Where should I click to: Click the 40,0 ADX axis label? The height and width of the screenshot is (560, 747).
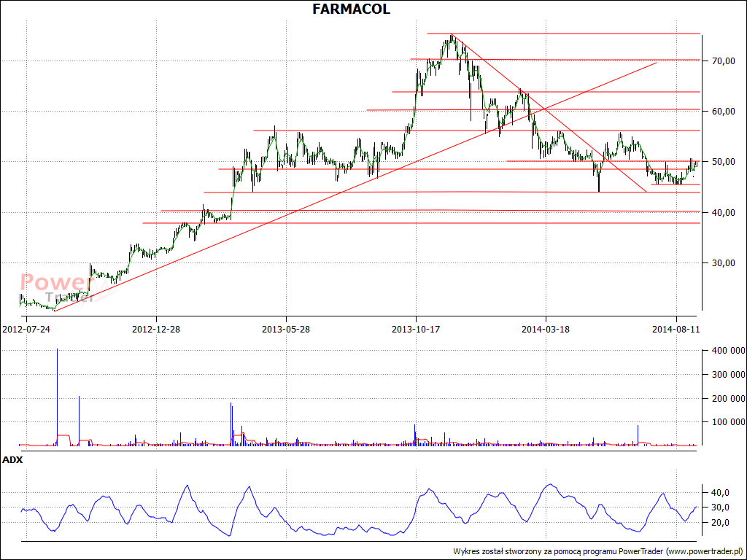719,492
